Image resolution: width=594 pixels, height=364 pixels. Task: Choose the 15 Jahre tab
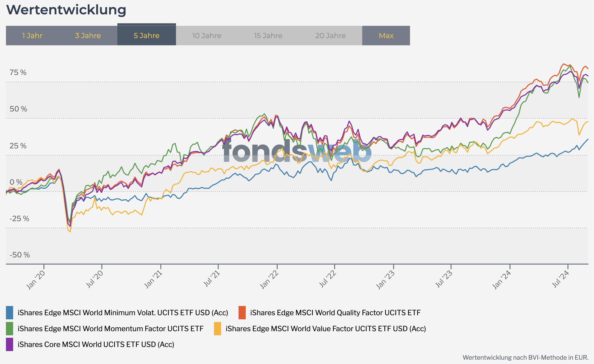tap(268, 36)
